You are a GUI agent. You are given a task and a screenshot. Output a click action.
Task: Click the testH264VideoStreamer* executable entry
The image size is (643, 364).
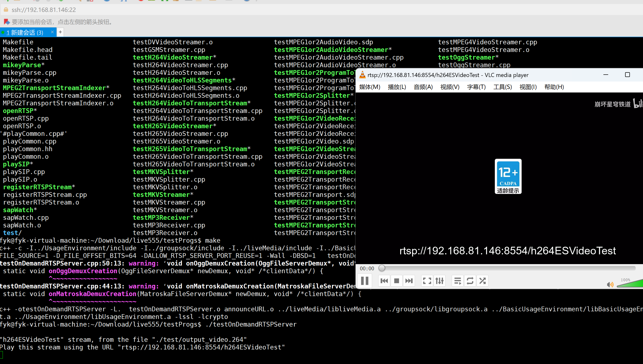coord(174,57)
